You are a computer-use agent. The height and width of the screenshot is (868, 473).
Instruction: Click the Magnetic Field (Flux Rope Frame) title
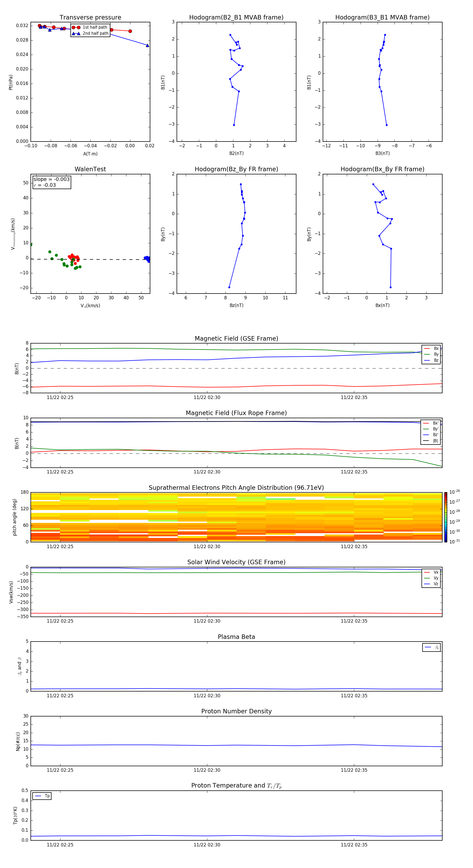pos(236,413)
